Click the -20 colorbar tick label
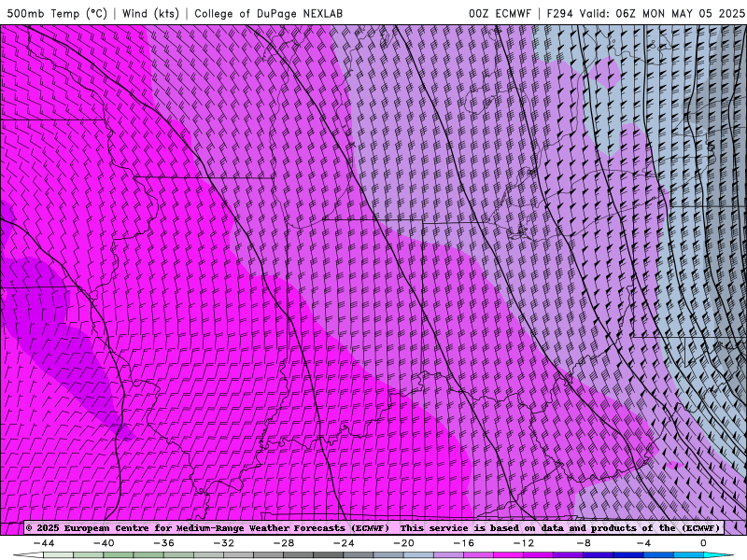747x560 pixels. pos(403,543)
